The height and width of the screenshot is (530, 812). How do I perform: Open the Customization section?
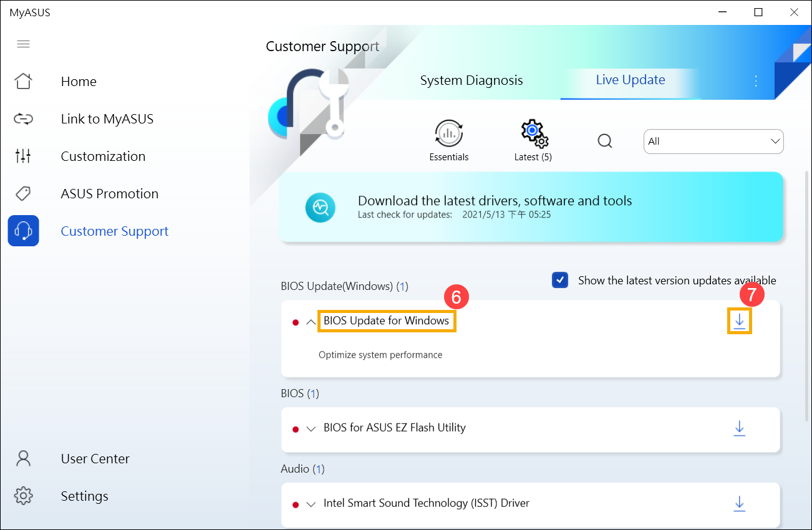pyautogui.click(x=103, y=157)
